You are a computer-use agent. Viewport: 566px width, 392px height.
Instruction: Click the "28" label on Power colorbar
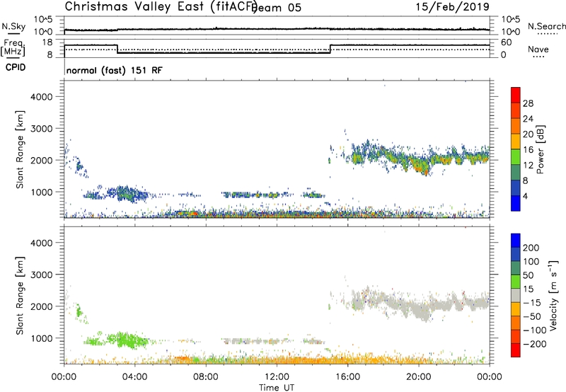pos(528,103)
